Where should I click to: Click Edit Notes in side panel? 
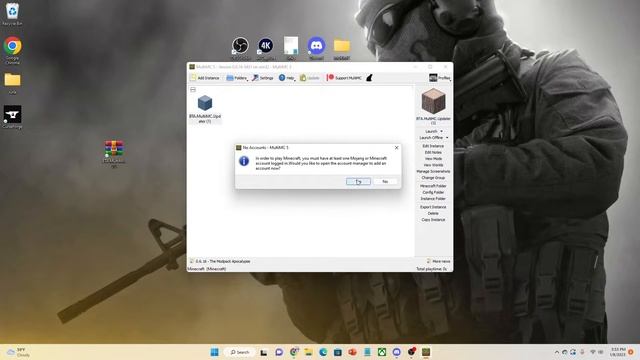[433, 152]
